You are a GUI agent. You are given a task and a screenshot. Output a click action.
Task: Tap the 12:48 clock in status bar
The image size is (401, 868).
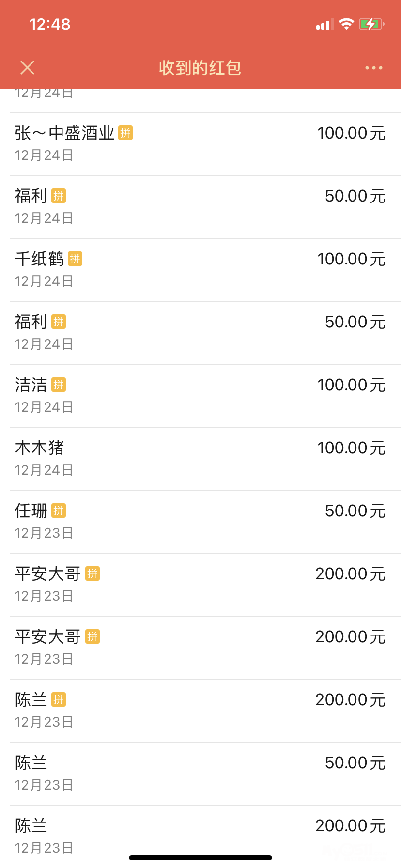tap(50, 24)
